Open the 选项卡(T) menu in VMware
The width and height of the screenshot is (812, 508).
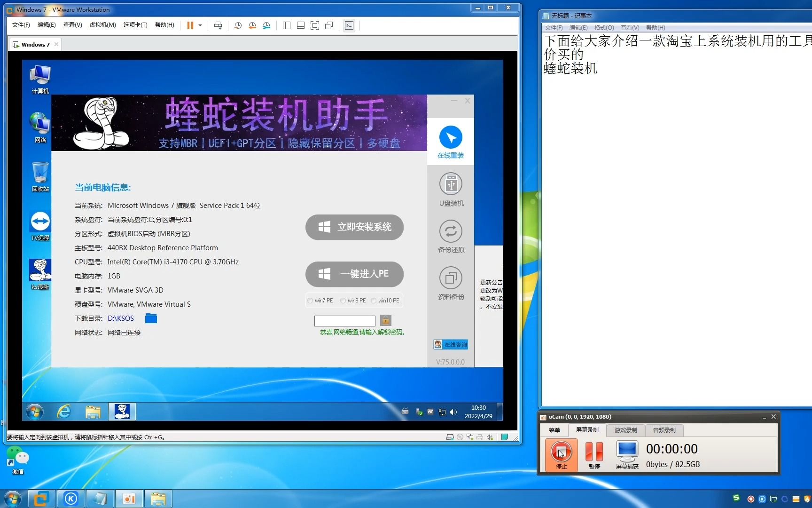point(135,25)
